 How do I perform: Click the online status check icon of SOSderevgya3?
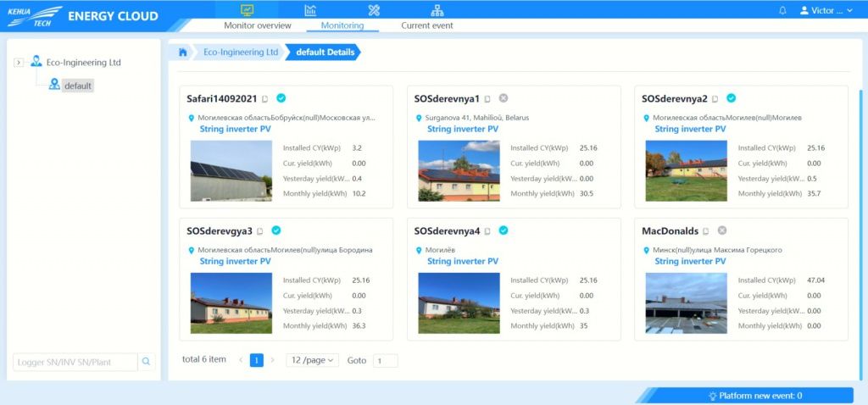point(275,230)
